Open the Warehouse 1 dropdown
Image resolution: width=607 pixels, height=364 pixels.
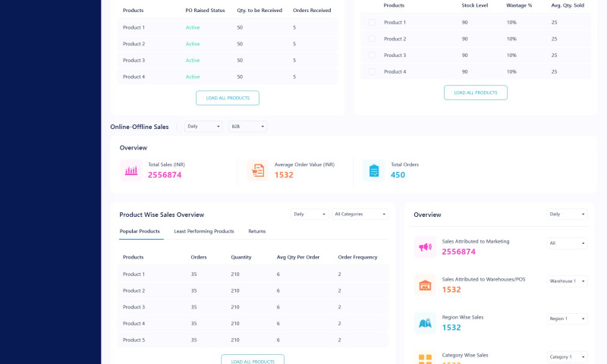(567, 281)
